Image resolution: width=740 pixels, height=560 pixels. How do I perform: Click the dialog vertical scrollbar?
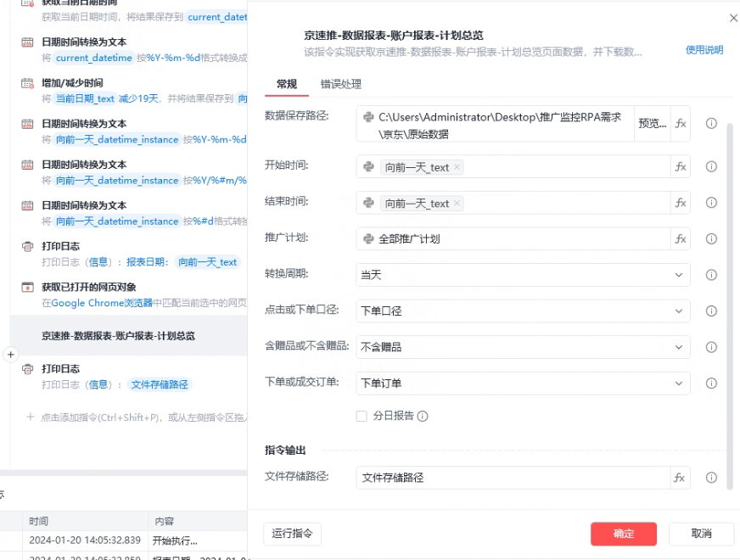(730, 306)
